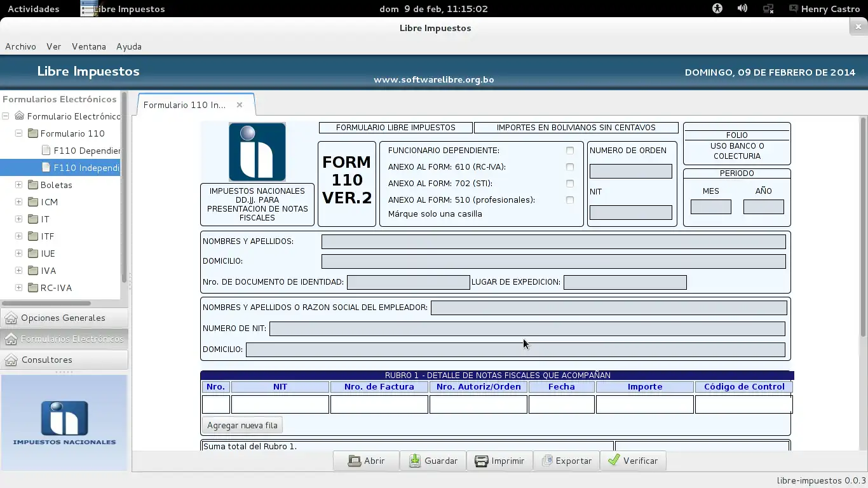
Task: Export the form with Exportar
Action: (x=566, y=461)
